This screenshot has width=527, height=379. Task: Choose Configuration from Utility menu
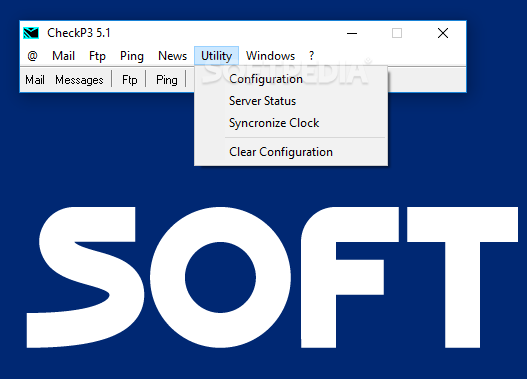[291, 79]
